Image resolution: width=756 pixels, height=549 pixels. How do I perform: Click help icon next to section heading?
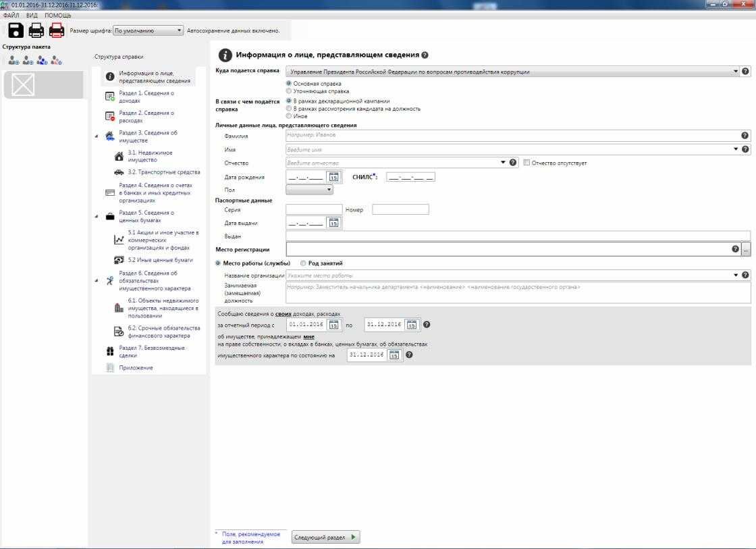[x=425, y=55]
